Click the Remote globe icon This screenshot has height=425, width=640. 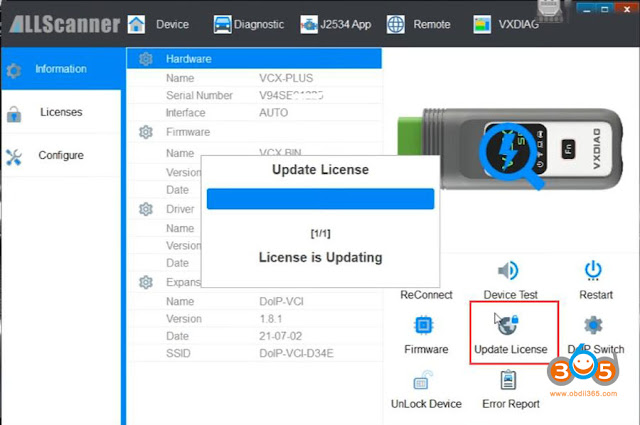click(396, 24)
